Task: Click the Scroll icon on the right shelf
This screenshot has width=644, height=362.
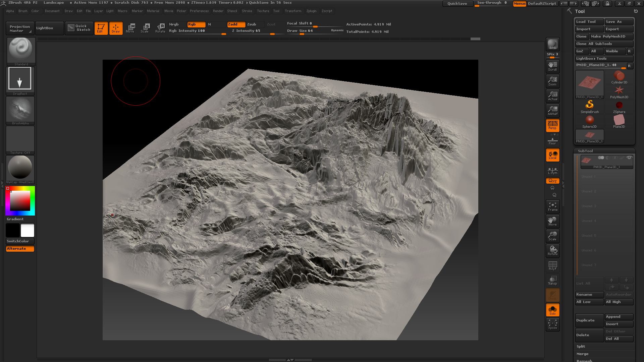Action: [552, 66]
